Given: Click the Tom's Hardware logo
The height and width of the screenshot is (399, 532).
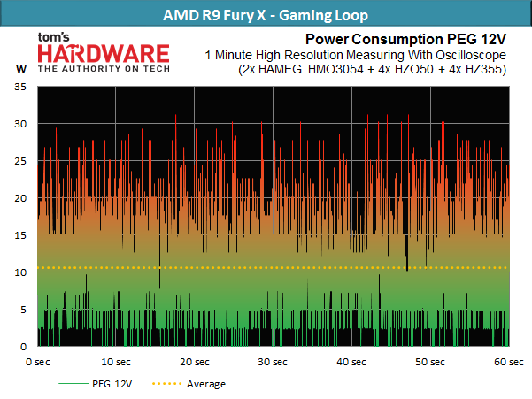Looking at the screenshot, I should [104, 52].
